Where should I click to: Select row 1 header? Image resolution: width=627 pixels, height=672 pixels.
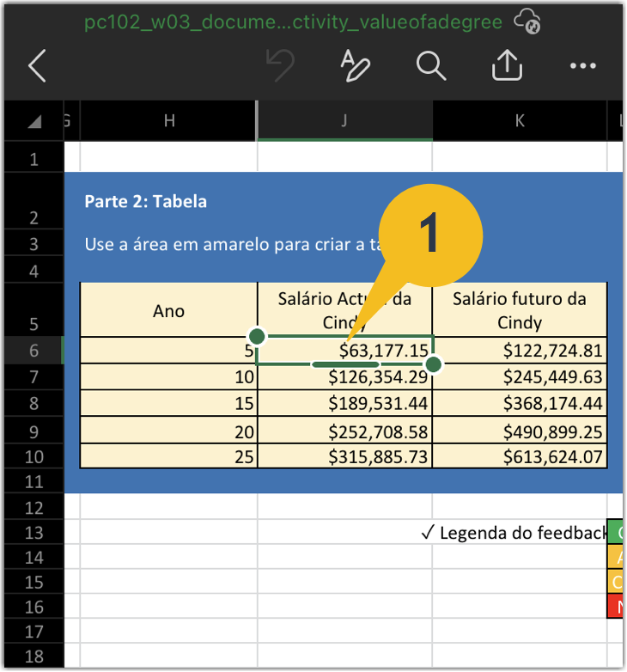33,157
